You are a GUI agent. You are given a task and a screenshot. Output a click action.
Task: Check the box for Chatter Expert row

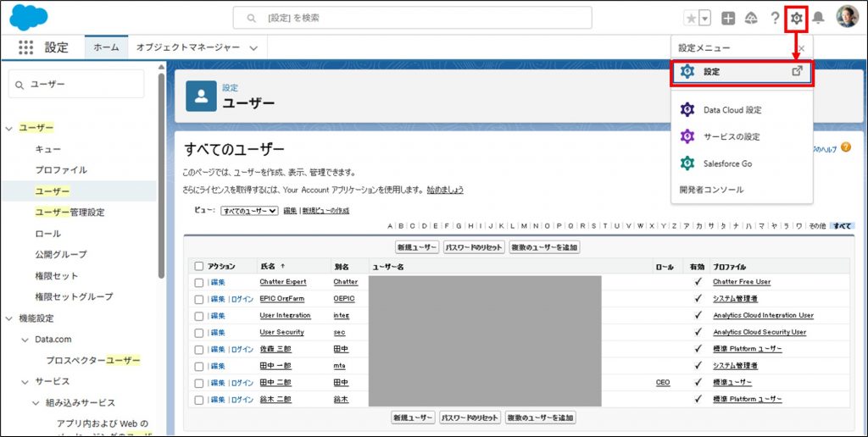point(198,282)
